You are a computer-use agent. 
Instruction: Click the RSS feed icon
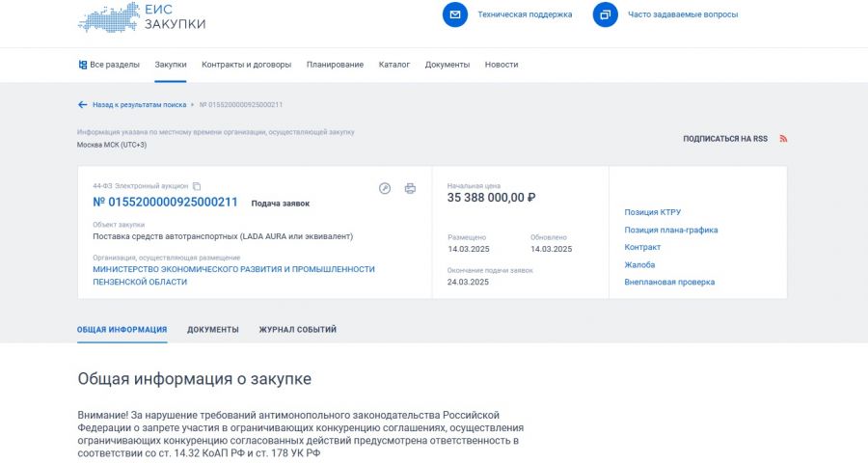783,139
